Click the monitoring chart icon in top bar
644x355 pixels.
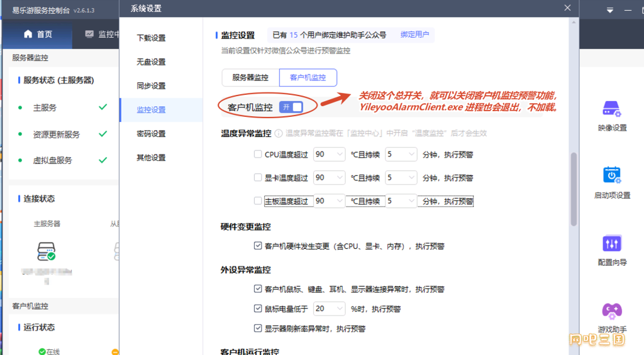coord(89,34)
